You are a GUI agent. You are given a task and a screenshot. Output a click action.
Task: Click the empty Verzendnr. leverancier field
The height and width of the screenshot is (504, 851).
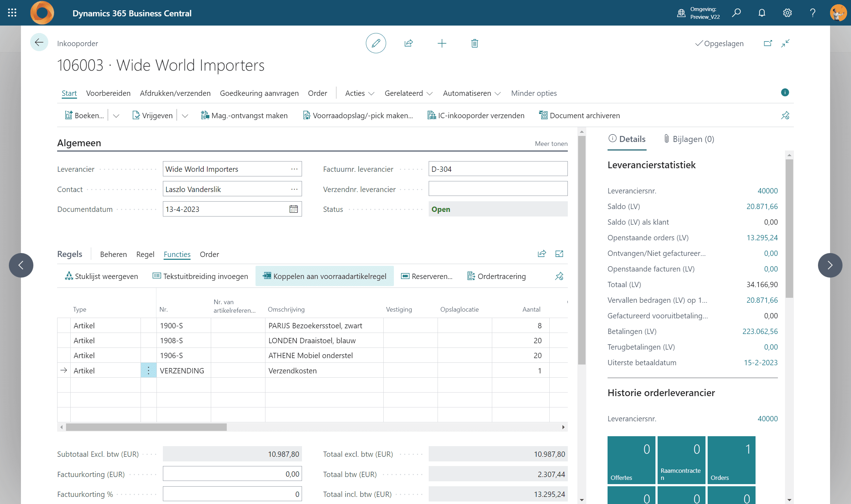tap(498, 189)
